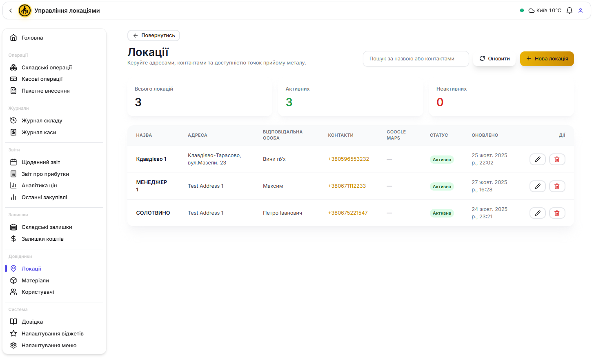Open notifications bell icon
The height and width of the screenshot is (364, 594).
tap(569, 11)
